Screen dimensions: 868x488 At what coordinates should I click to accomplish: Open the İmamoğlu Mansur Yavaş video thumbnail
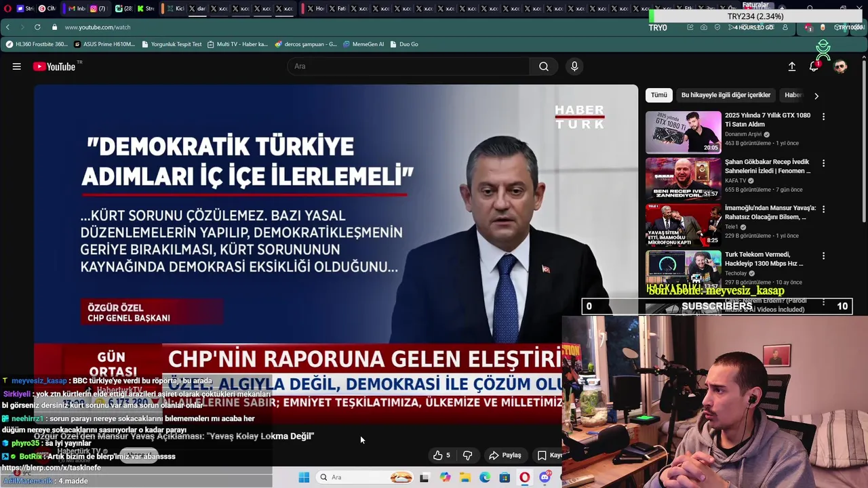[x=683, y=225]
